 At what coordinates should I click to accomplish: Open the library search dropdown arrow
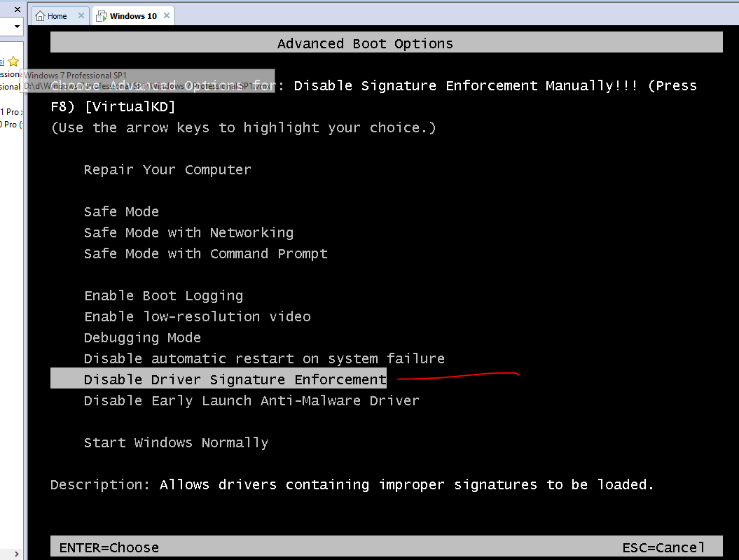(x=17, y=27)
